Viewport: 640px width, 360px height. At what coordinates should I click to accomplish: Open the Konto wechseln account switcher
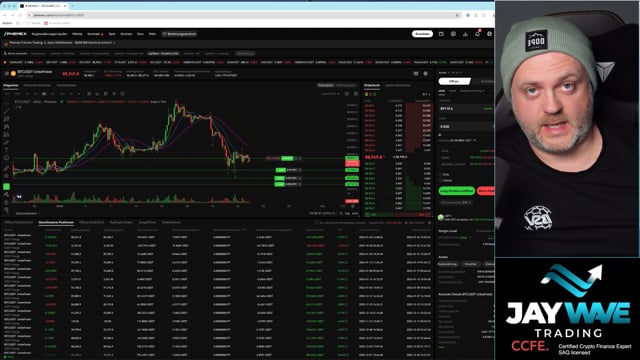tap(16, 53)
